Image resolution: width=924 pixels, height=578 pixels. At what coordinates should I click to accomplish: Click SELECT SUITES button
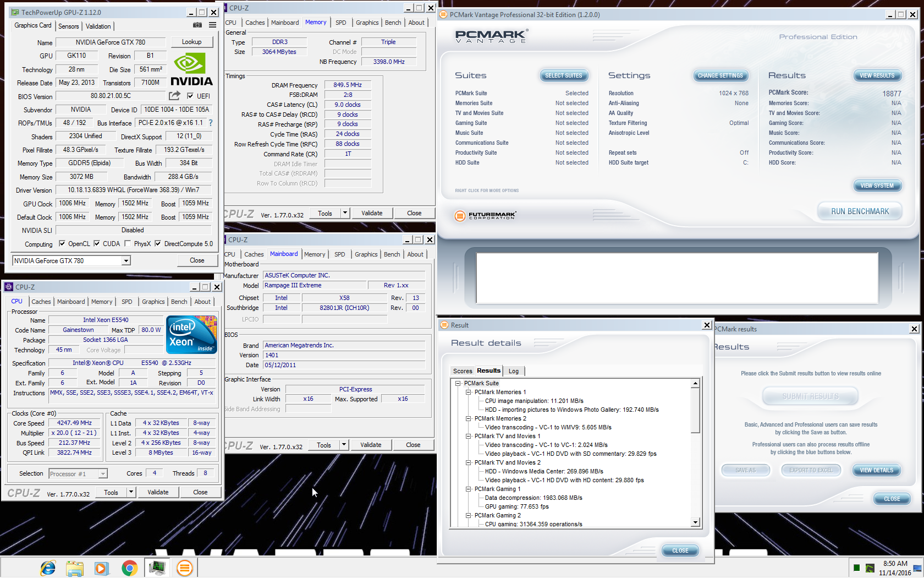point(564,75)
